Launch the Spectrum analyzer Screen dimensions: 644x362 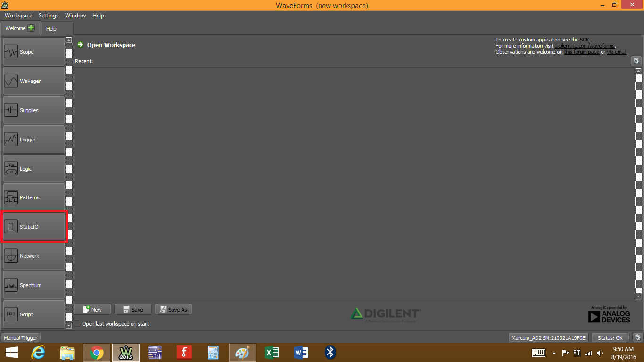point(34,285)
